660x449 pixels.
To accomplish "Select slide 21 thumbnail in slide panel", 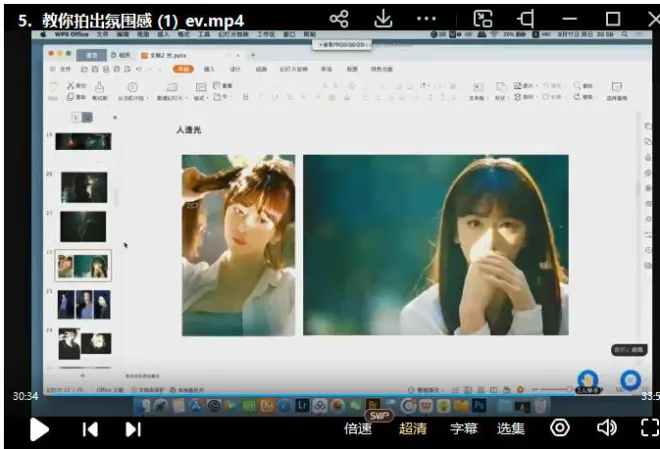I will click(84, 226).
